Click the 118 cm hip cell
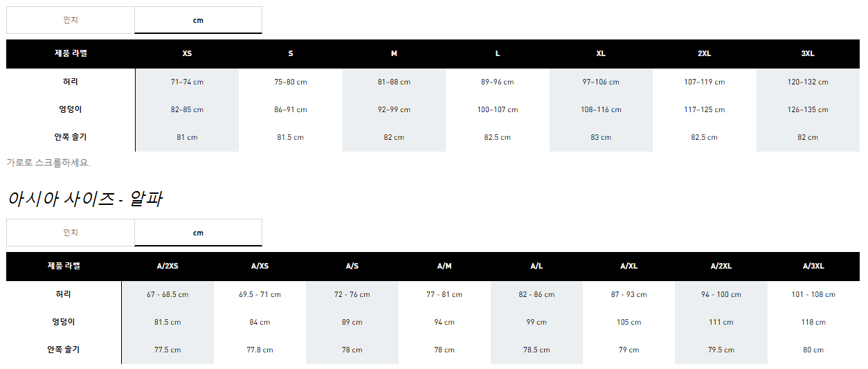Image resolution: width=868 pixels, height=369 pixels. (x=813, y=322)
